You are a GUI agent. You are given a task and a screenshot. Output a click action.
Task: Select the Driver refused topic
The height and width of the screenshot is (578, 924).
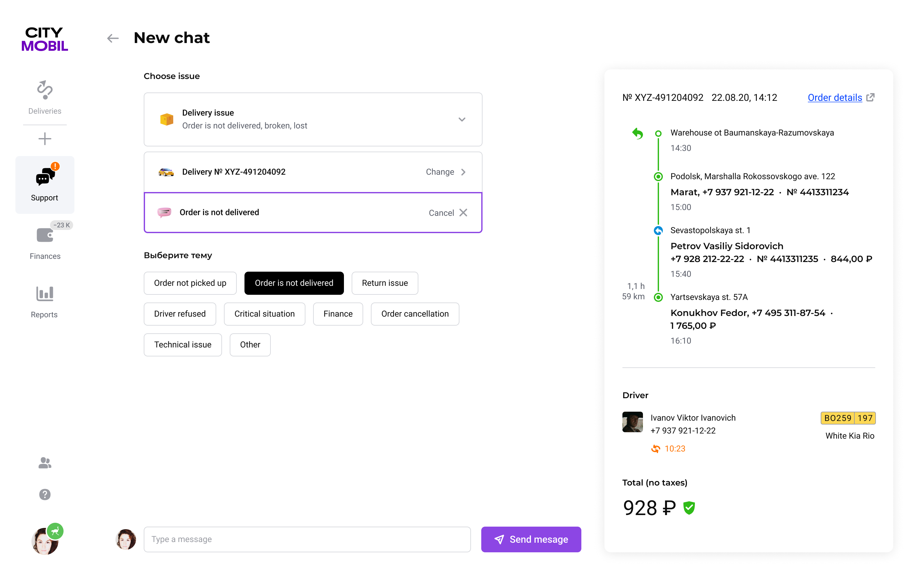pos(180,314)
